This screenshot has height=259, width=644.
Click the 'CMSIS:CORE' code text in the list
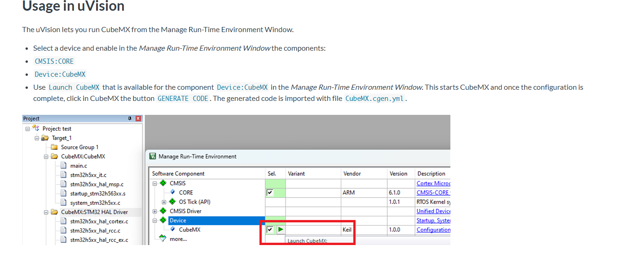pos(54,61)
